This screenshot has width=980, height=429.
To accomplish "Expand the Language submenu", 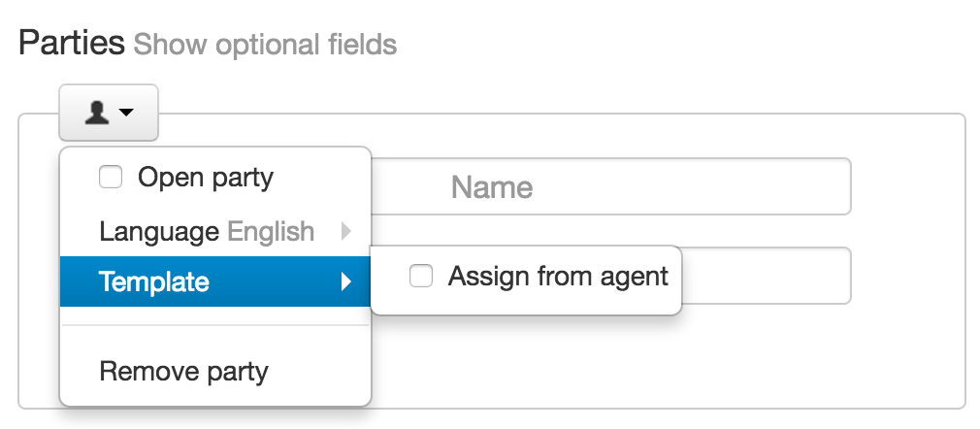I will 215,231.
